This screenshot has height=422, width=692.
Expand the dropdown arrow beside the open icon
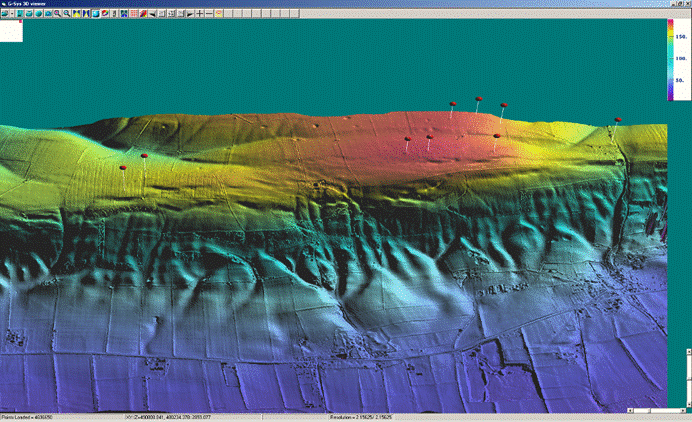(13, 14)
